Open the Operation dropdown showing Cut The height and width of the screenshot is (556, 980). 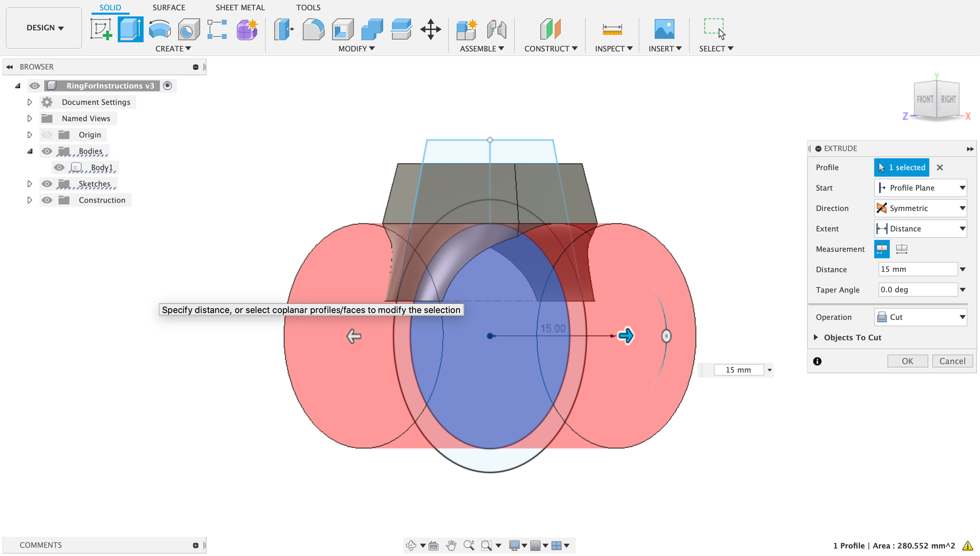coord(920,317)
